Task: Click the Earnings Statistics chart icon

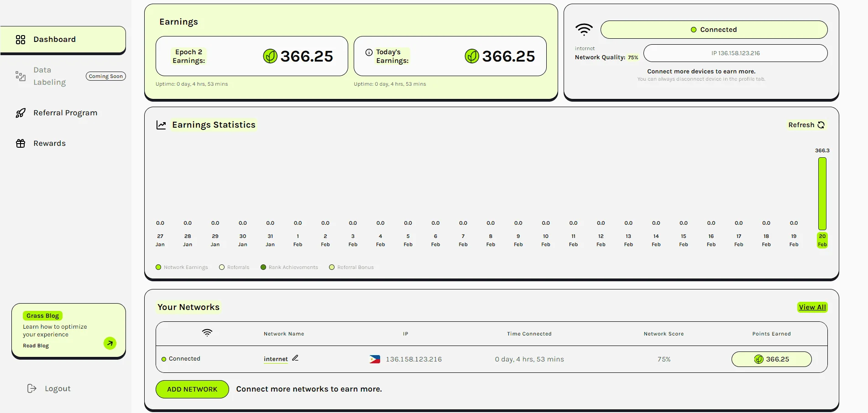Action: click(x=161, y=125)
